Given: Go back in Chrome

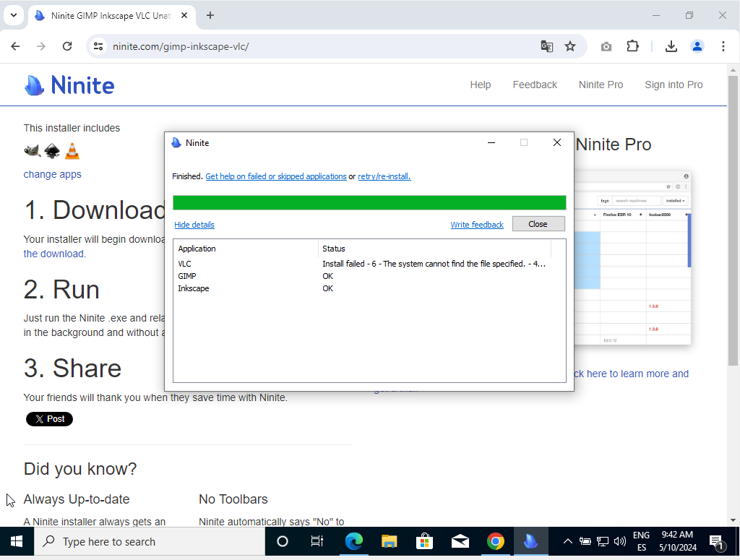Looking at the screenshot, I should [15, 46].
